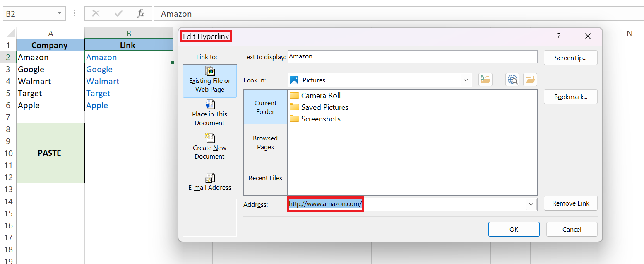
Task: Select column A header
Action: click(50, 34)
